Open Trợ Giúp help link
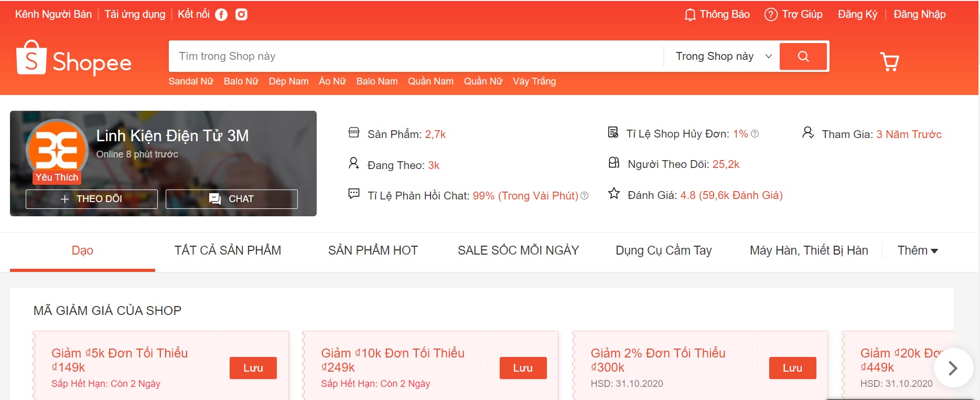 802,15
